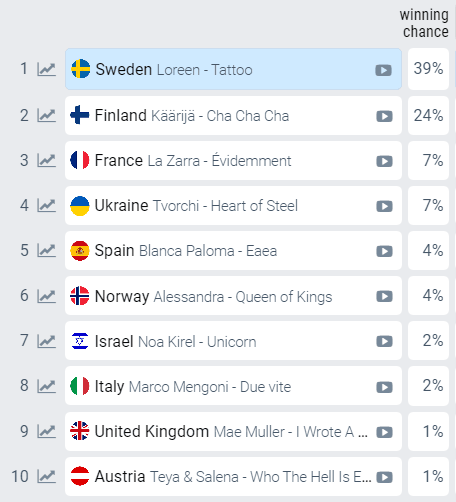
Task: Select Sweden's 39% winning chance cell
Action: [x=428, y=69]
